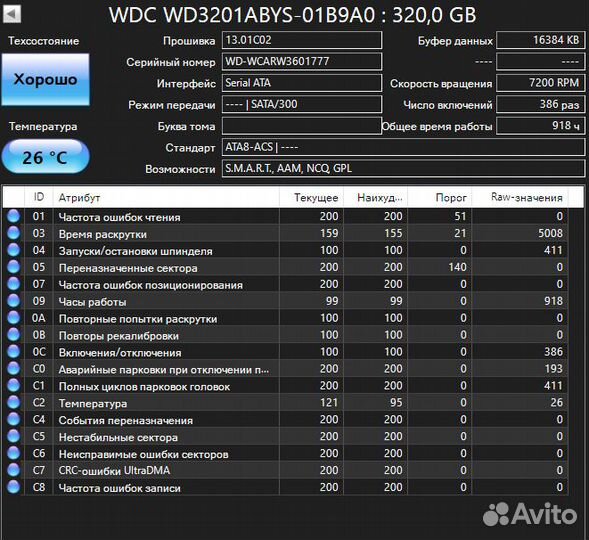
Task: Click status orb for attribute 01
Action: [14, 217]
